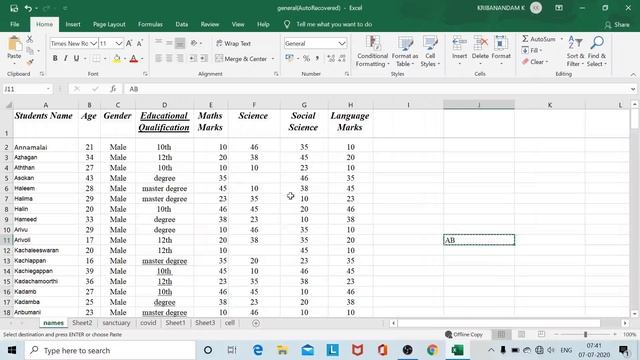
Task: Toggle align right
Action: pos(180,59)
